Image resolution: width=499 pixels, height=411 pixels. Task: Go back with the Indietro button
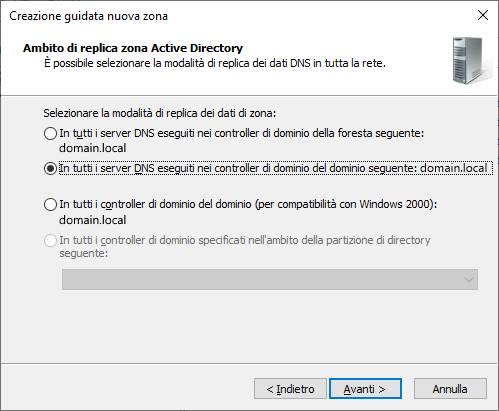pos(290,389)
